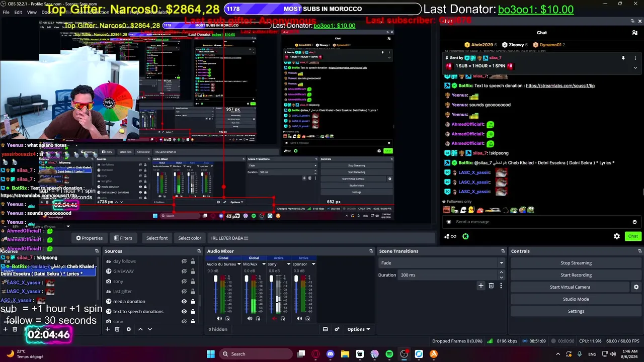Enable Studio Mode
The height and width of the screenshot is (362, 644).
576,299
